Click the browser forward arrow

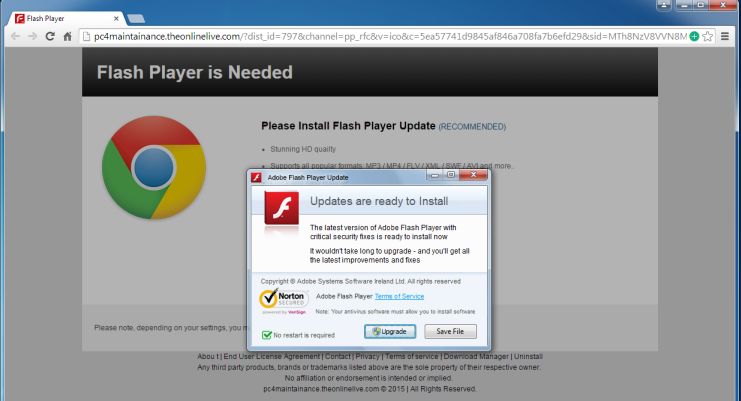pos(32,36)
